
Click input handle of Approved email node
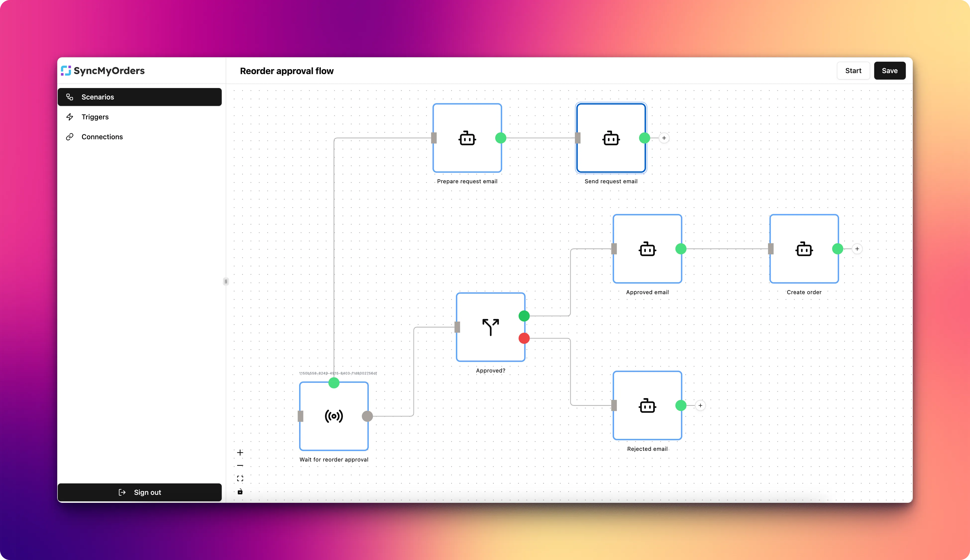click(614, 249)
